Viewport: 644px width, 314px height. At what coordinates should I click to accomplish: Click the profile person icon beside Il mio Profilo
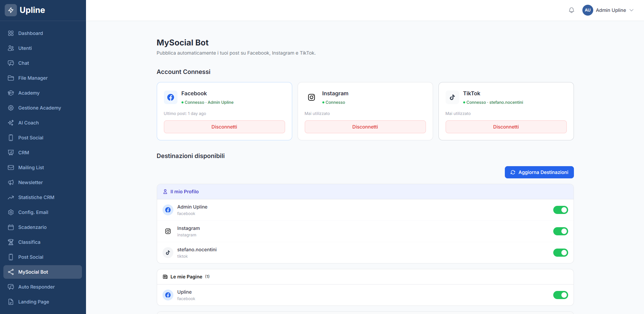[x=165, y=192]
